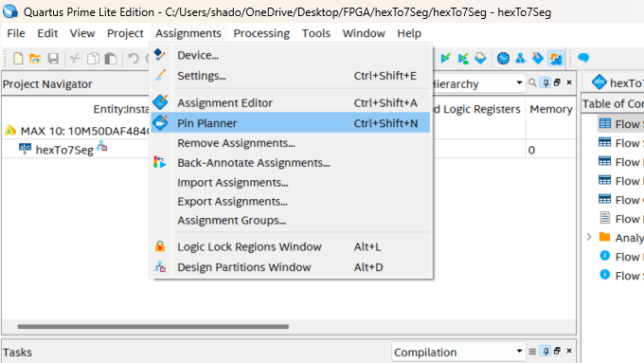
Task: Open Logic Lock Regions Window entry
Action: point(291,246)
